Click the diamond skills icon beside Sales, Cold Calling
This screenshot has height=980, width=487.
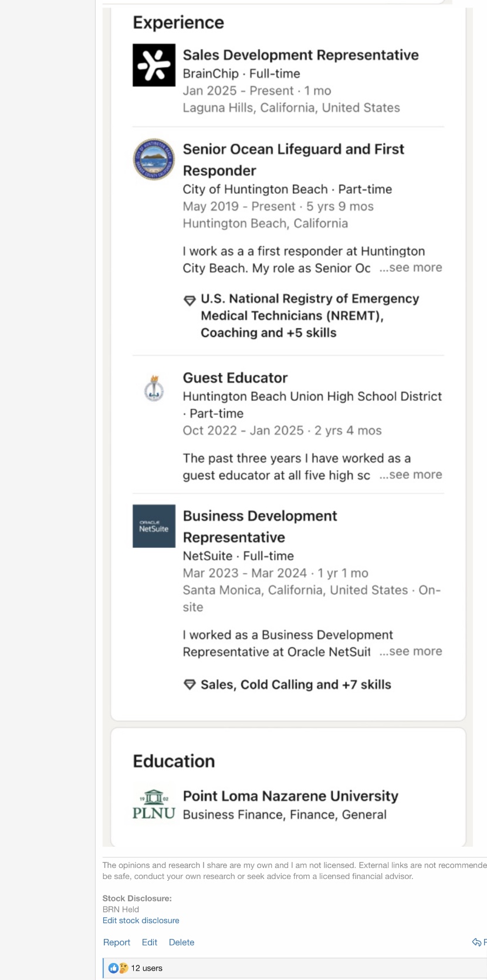190,685
